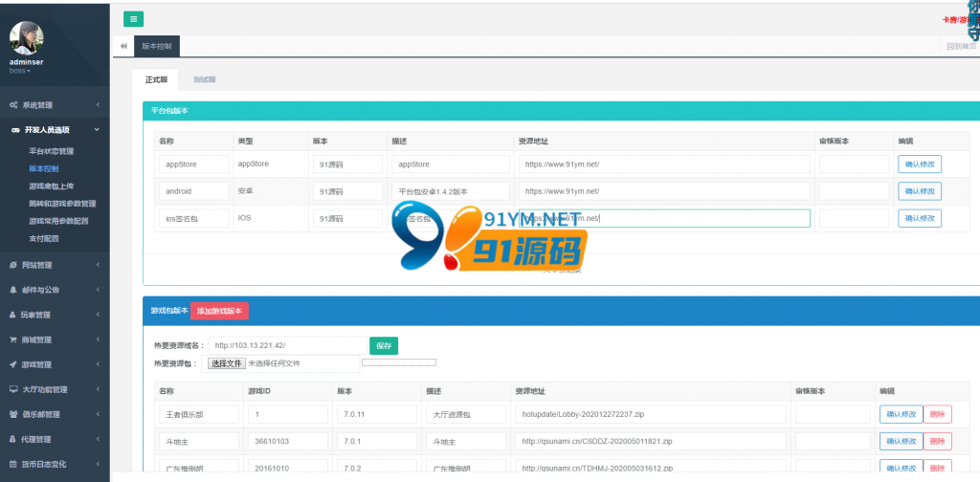Click the icon beside 网站管理
The image size is (980, 482).
(13, 265)
